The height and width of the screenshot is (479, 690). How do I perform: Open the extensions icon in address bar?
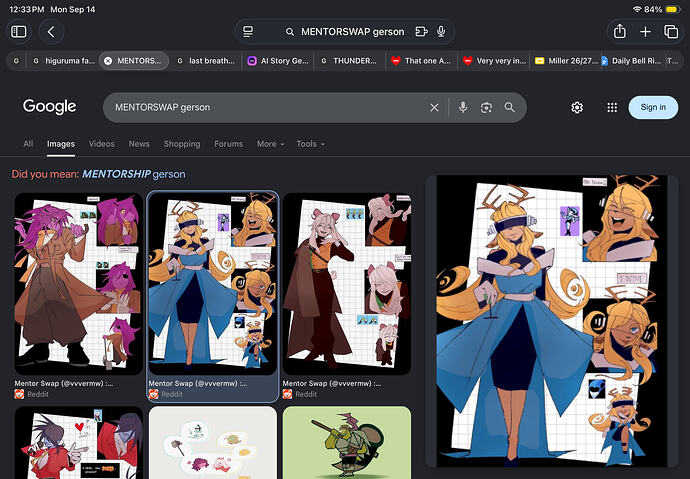click(421, 32)
